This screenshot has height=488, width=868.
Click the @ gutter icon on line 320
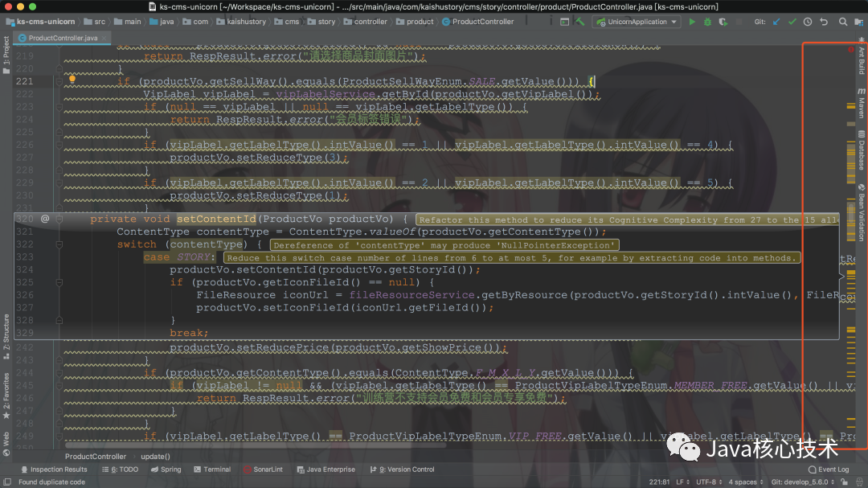coord(45,218)
